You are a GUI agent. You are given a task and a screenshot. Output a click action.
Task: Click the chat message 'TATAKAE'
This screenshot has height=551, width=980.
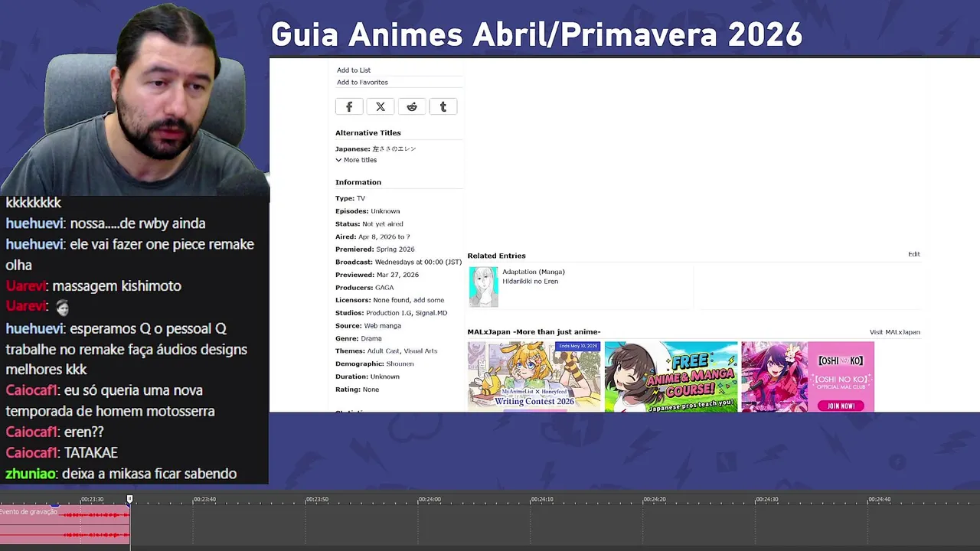click(x=91, y=453)
